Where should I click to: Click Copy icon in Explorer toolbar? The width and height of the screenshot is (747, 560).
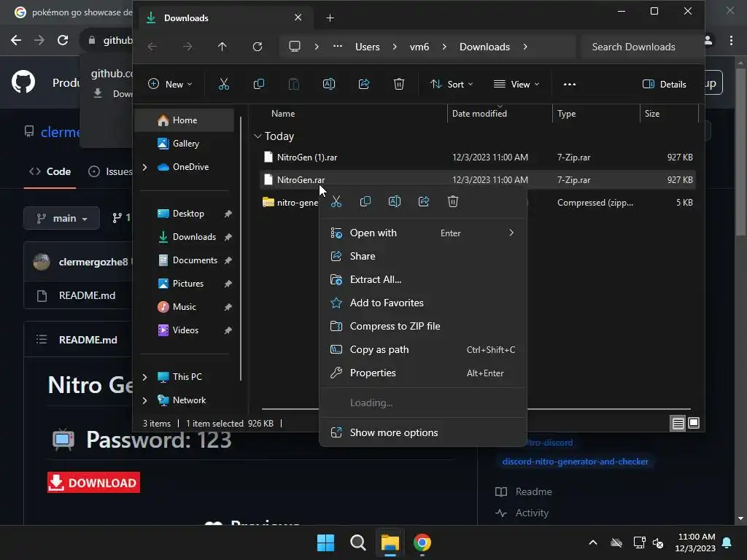[x=259, y=85]
